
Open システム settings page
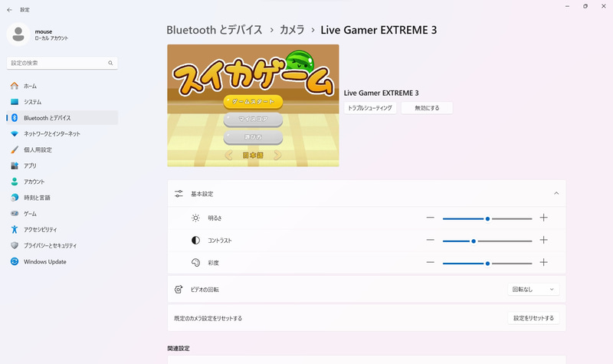point(62,102)
